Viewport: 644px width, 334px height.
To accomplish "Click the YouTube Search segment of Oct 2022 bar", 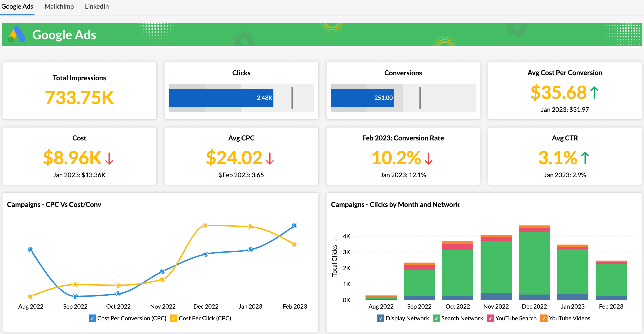I will [457, 247].
